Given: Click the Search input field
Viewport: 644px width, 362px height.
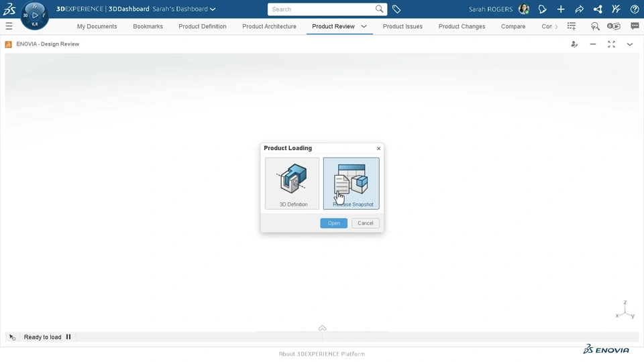Looking at the screenshot, I should (323, 9).
